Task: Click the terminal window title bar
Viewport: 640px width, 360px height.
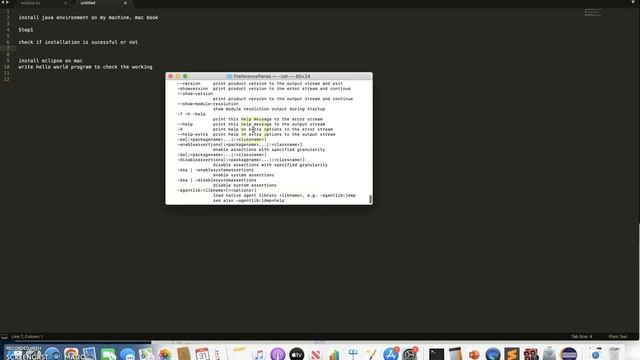Action: coord(269,76)
